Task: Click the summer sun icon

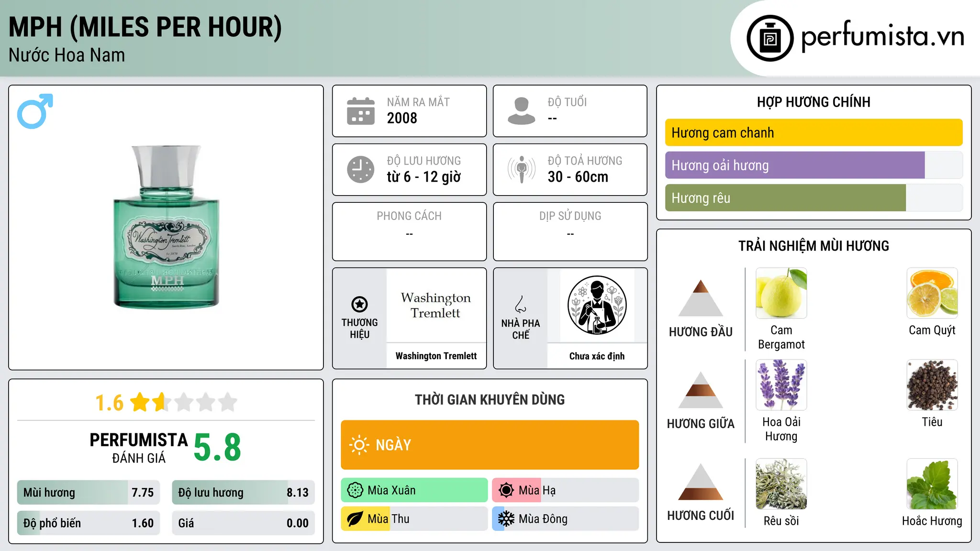Action: click(x=506, y=490)
